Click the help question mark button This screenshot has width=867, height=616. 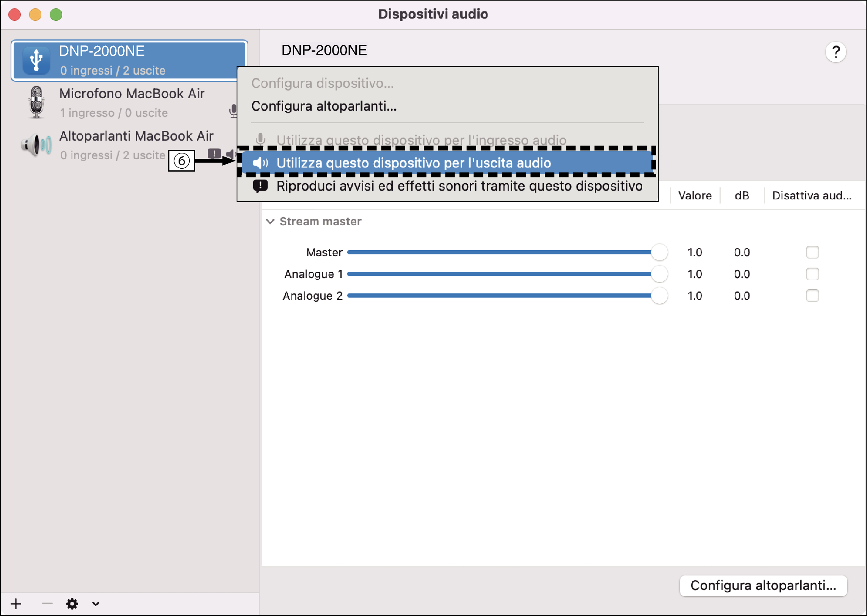coord(836,52)
